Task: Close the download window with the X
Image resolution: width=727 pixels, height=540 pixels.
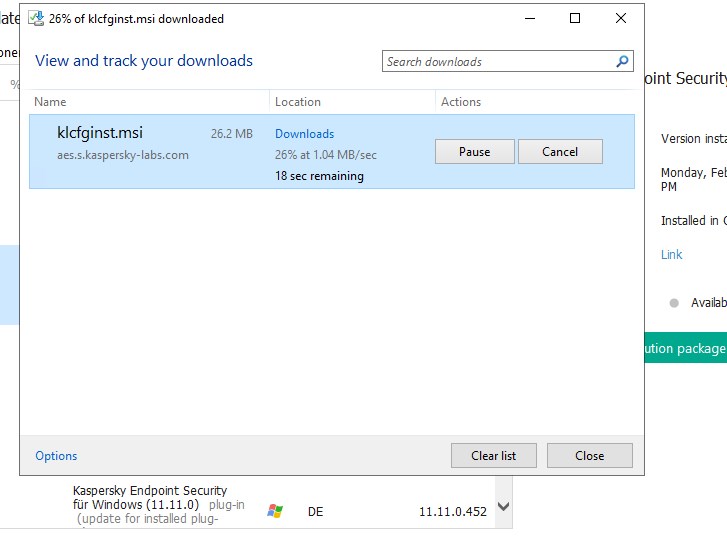Action: [621, 18]
